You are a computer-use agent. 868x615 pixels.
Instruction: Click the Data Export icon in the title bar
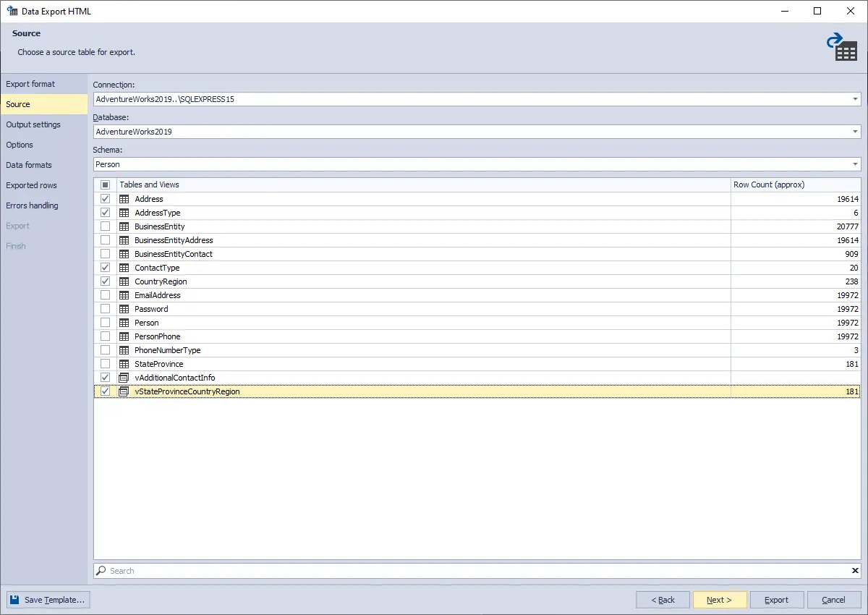click(12, 11)
